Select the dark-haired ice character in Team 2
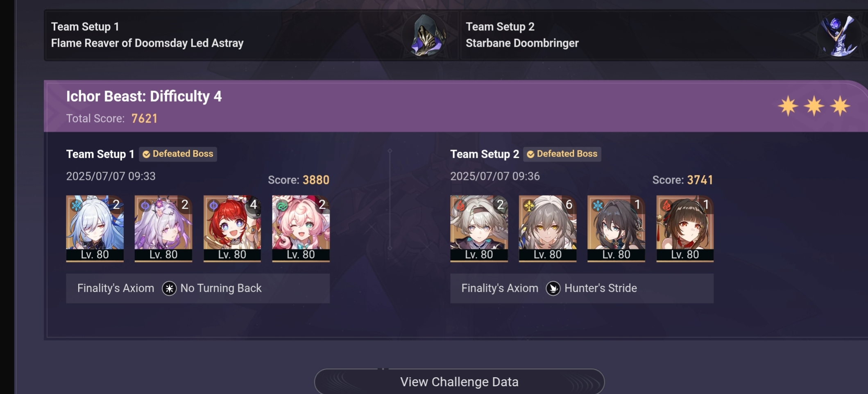This screenshot has height=394, width=868. tap(616, 228)
